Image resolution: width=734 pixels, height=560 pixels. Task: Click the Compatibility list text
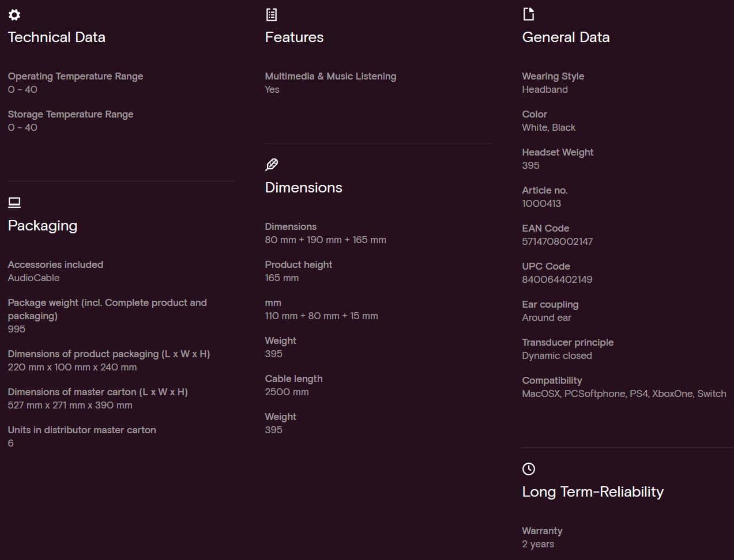[624, 393]
